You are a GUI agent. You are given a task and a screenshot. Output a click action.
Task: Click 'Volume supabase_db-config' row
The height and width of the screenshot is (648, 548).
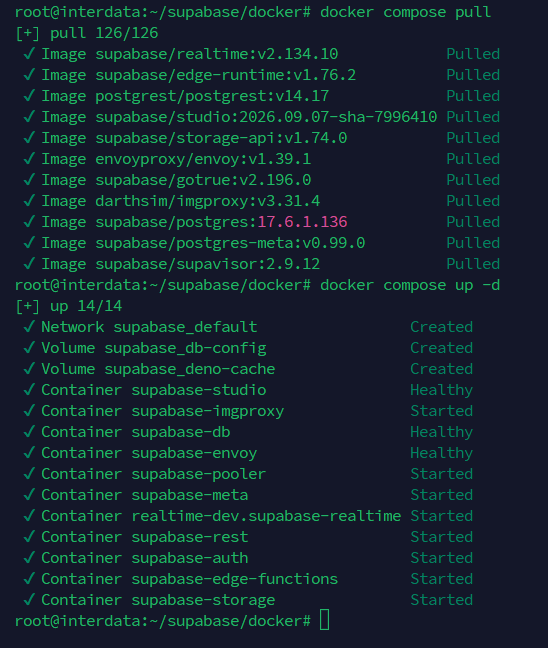248,348
